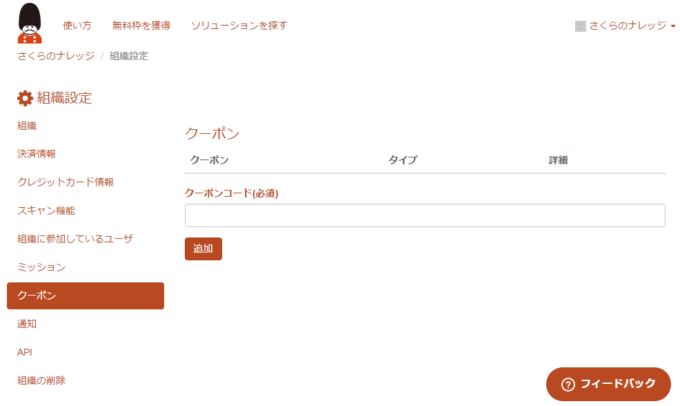Select API in the sidebar
The height and width of the screenshot is (406, 680).
pos(25,352)
